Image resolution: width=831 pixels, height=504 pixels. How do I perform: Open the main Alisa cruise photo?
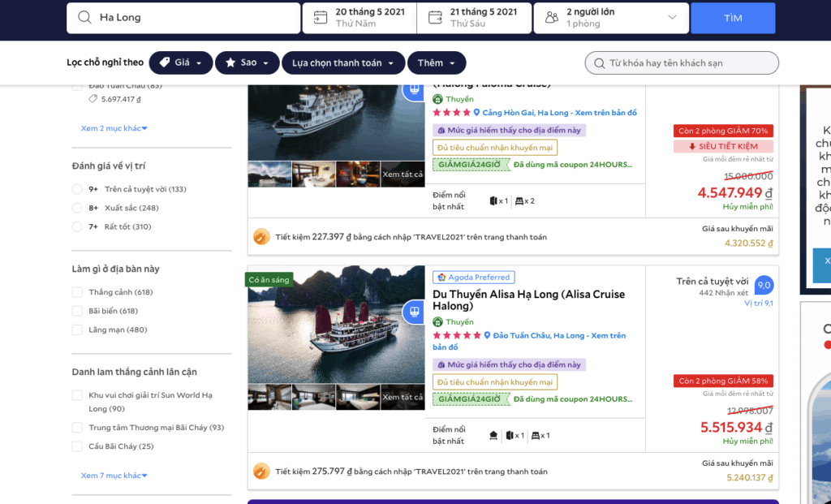336,325
